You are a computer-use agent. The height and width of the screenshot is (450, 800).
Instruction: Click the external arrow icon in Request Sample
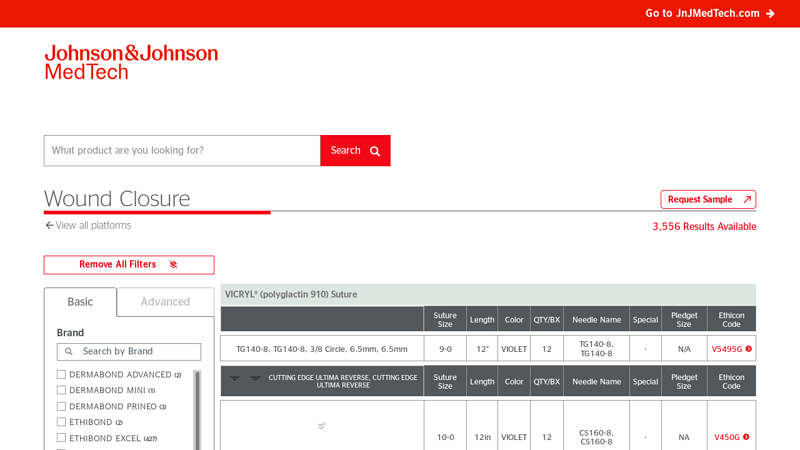pos(746,200)
